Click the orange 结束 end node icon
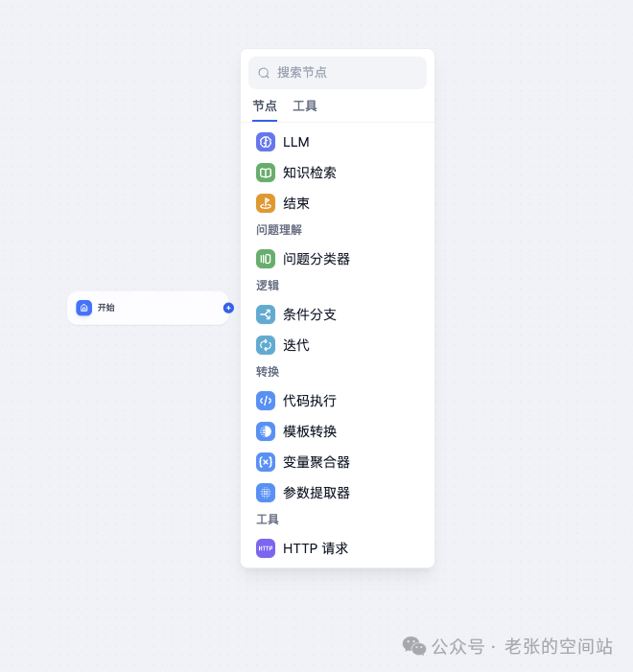The width and height of the screenshot is (633, 672). point(266,203)
